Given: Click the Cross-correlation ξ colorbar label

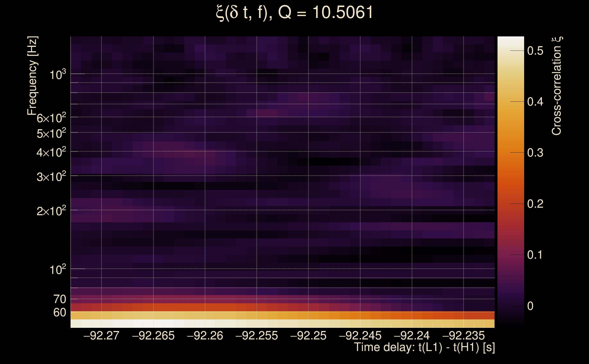Looking at the screenshot, I should (x=556, y=86).
